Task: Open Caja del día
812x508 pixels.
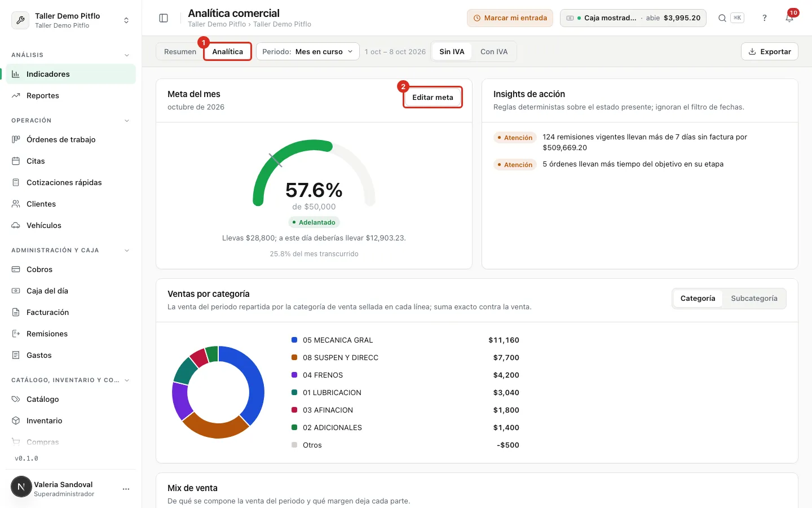Action: [x=71, y=291]
